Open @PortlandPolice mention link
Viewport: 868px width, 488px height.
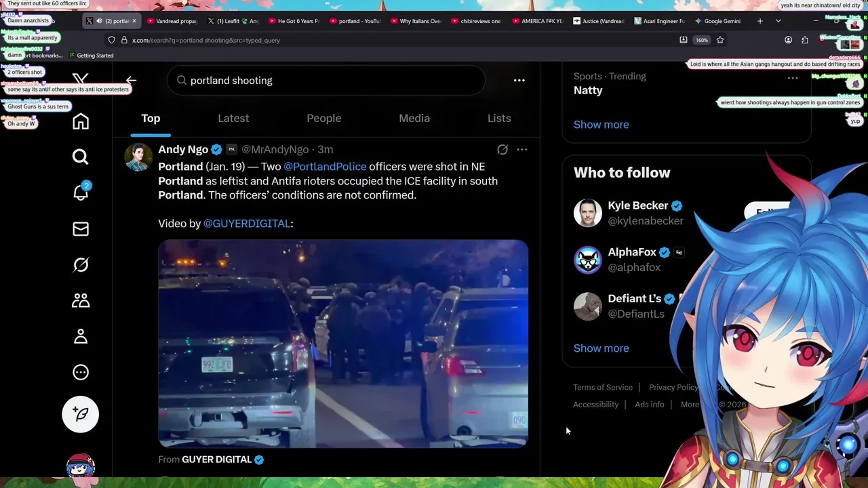[325, 166]
